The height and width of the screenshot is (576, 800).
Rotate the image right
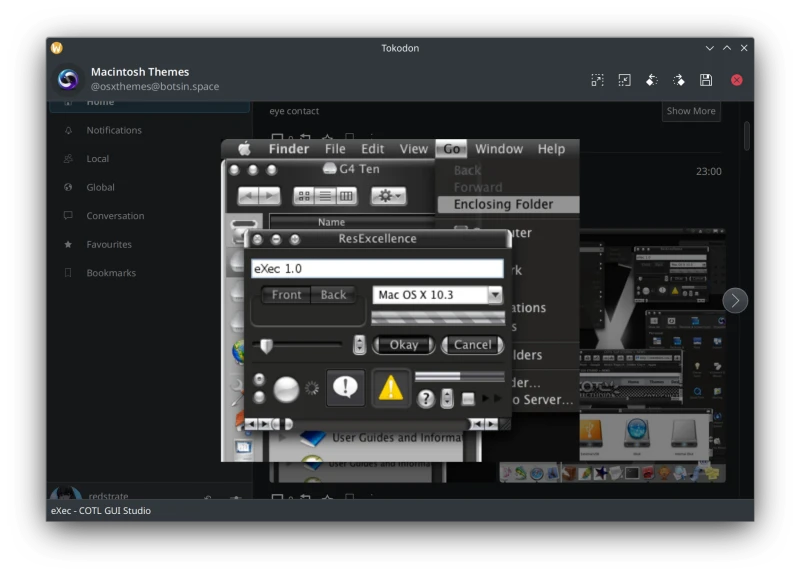(x=679, y=80)
